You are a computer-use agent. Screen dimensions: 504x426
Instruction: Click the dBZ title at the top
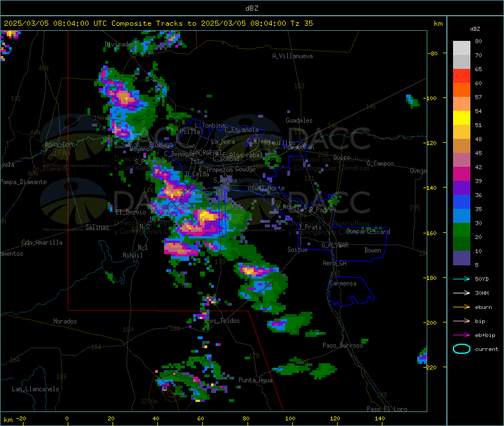[251, 8]
